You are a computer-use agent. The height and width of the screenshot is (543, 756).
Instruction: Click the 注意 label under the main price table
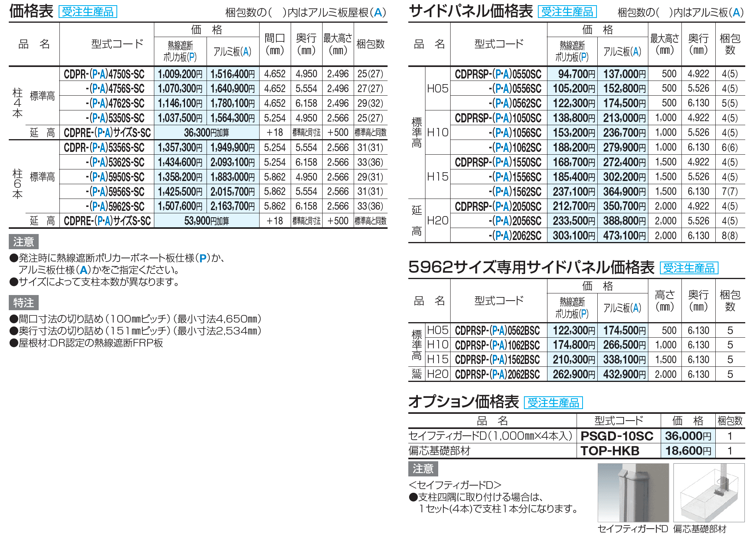tap(24, 242)
